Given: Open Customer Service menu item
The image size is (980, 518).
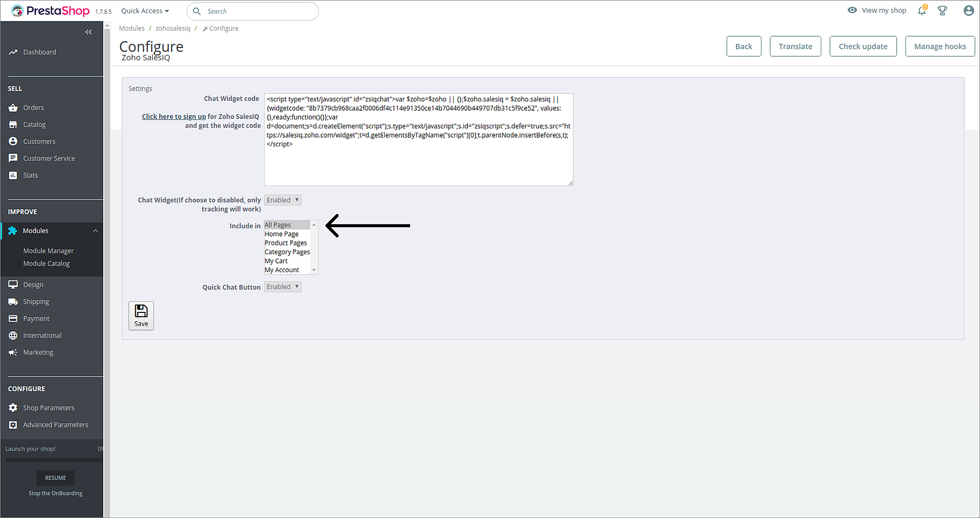Looking at the screenshot, I should point(49,158).
